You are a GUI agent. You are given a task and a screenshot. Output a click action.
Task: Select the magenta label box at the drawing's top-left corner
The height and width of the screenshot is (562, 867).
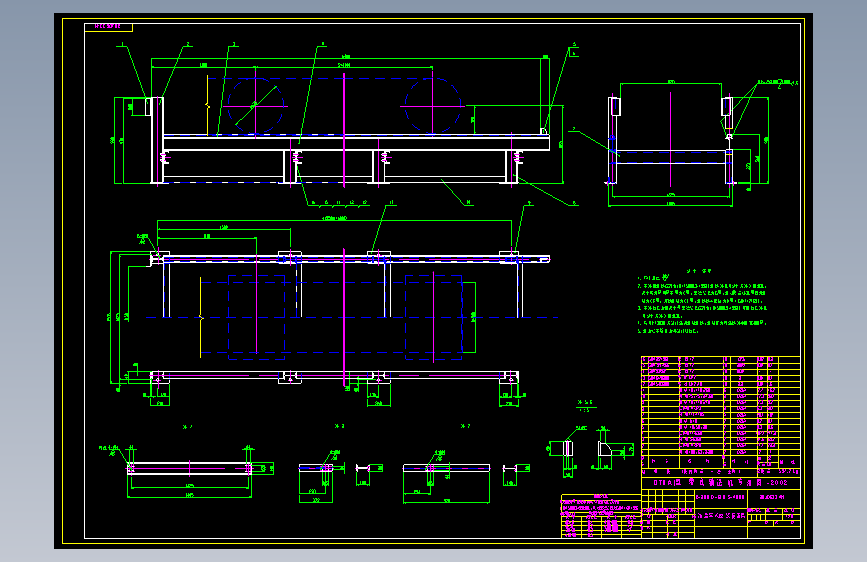pos(108,27)
